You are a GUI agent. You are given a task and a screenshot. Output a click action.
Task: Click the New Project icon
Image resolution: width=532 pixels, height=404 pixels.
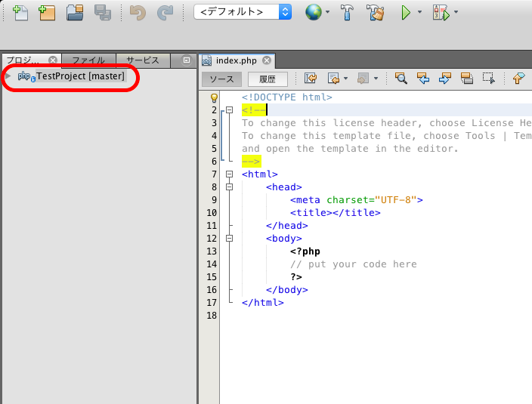click(47, 13)
